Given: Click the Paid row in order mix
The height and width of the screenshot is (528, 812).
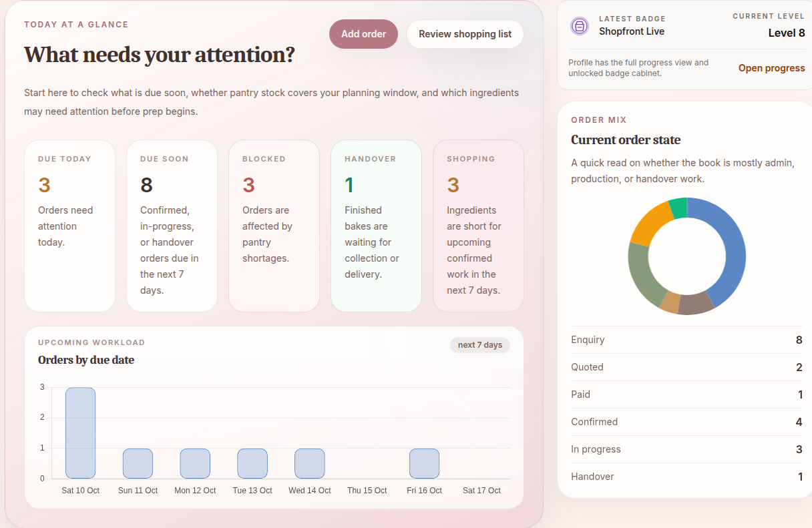Looking at the screenshot, I should pos(686,394).
